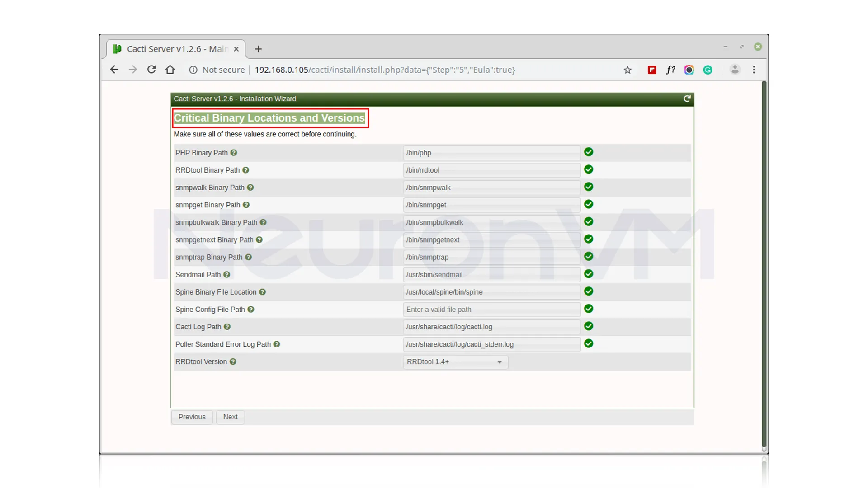Click the help icon beside Poller Standard Error Log Path
The image size is (868, 488).
point(277,344)
